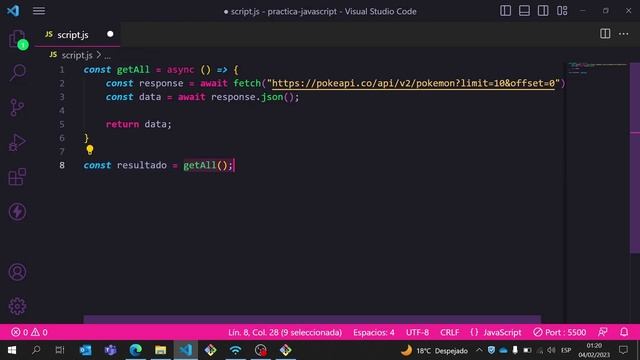The image size is (640, 360).
Task: Open errors and warnings in status bar
Action: 29,332
